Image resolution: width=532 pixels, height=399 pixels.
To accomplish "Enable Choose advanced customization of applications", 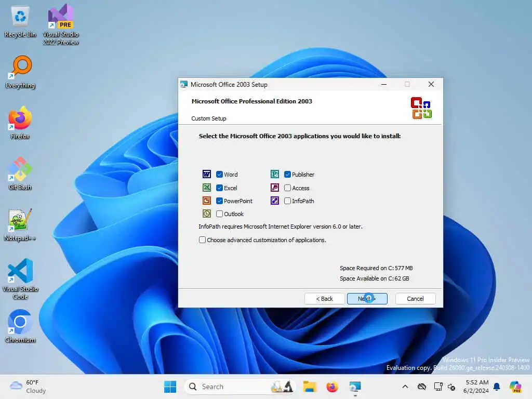I will 202,240.
